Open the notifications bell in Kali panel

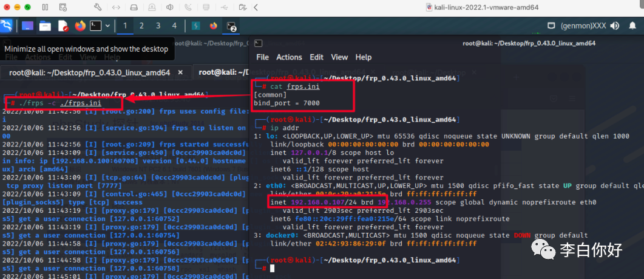(632, 26)
